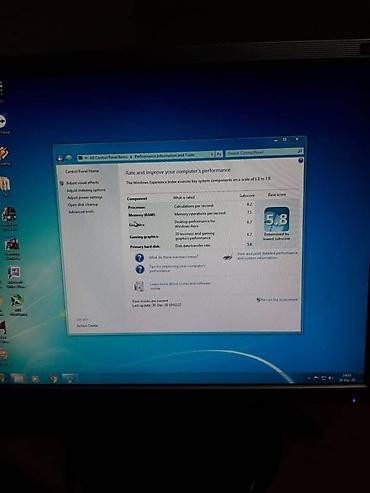Click the desktop shortcut with the QR-like square icon

pos(15,277)
